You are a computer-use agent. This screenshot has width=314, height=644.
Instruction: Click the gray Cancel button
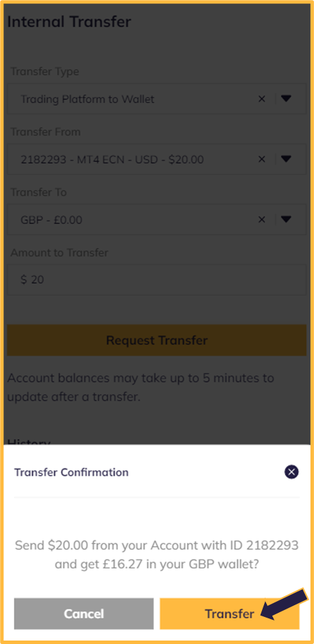84,614
